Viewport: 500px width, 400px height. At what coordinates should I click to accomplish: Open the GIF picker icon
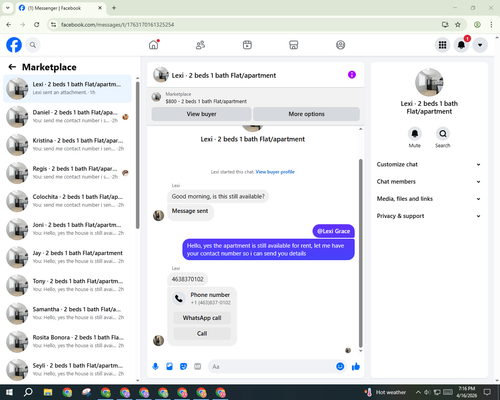click(x=198, y=367)
